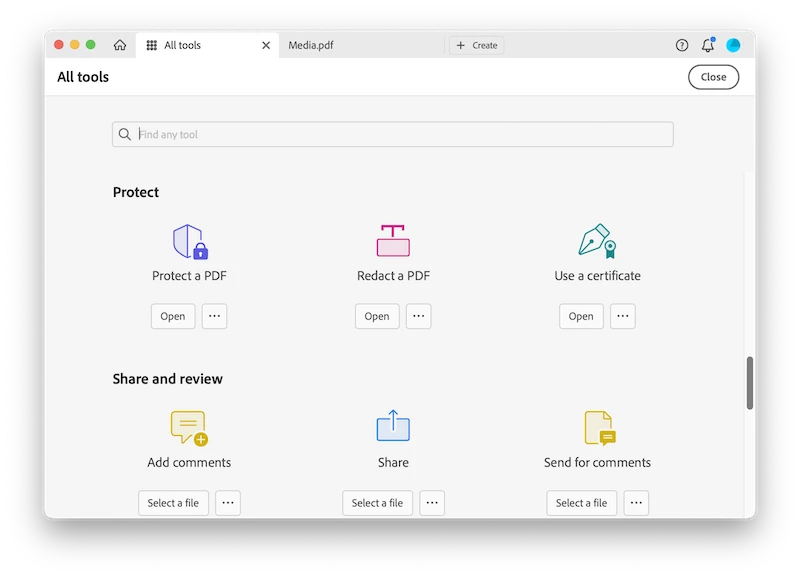Screen dimensions: 800x577
Task: Click the Send for comments document icon
Action: point(599,428)
